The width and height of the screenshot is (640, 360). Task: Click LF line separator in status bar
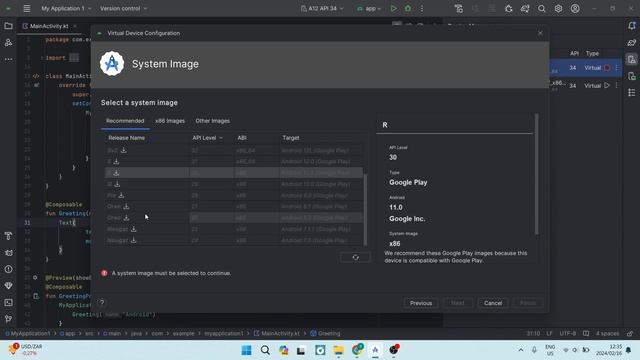tap(549, 333)
